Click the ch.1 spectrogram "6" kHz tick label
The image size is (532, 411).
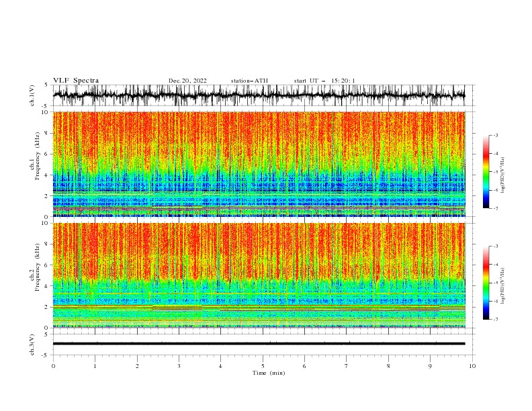click(48, 154)
